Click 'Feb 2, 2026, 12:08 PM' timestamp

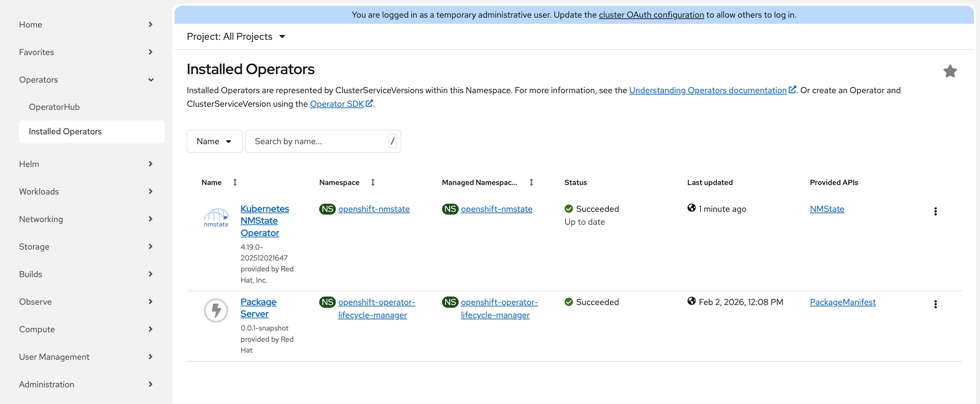coord(741,302)
